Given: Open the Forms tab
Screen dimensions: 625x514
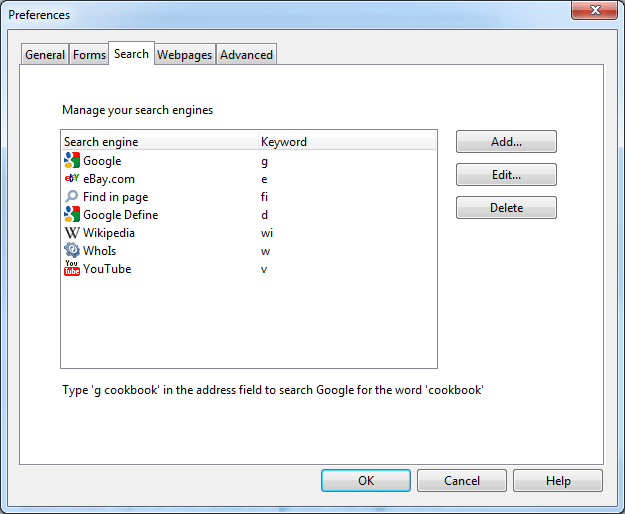Looking at the screenshot, I should 89,55.
